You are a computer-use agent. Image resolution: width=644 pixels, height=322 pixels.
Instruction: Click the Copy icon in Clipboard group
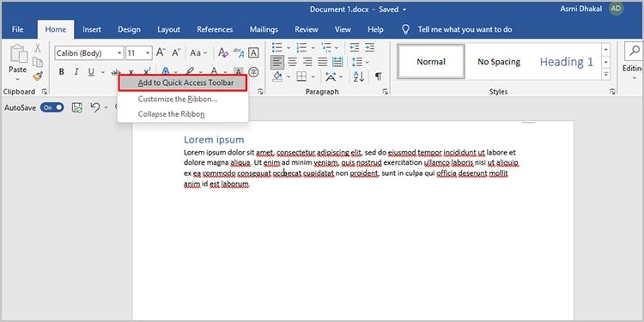pyautogui.click(x=38, y=62)
